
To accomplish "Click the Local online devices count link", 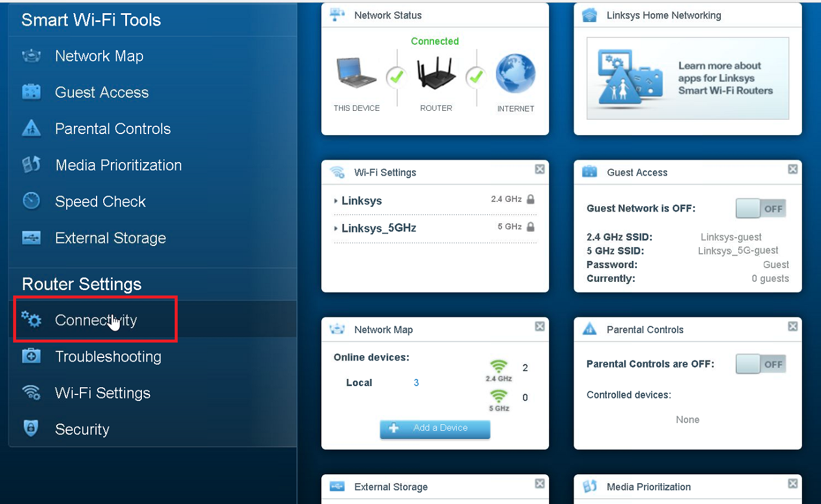I will click(x=416, y=383).
